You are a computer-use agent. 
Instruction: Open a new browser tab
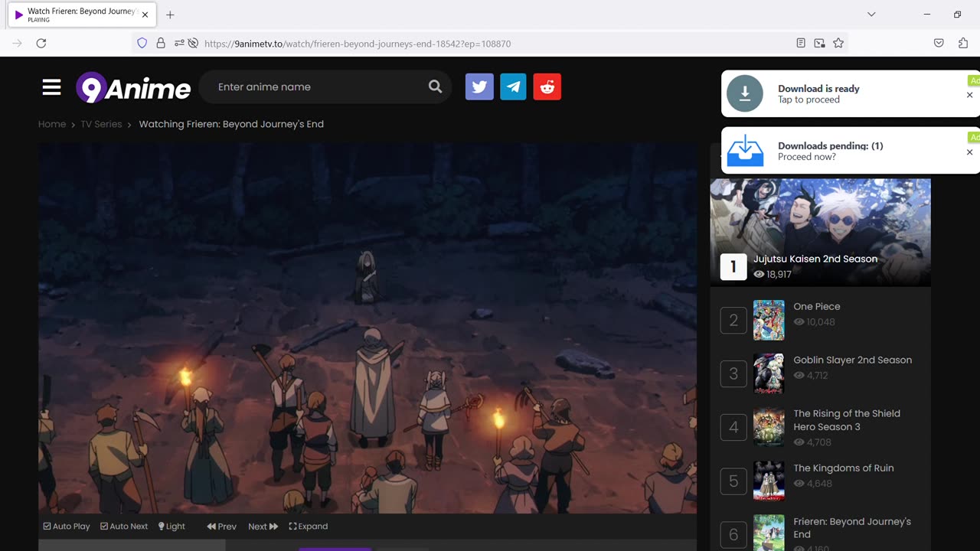tap(170, 15)
